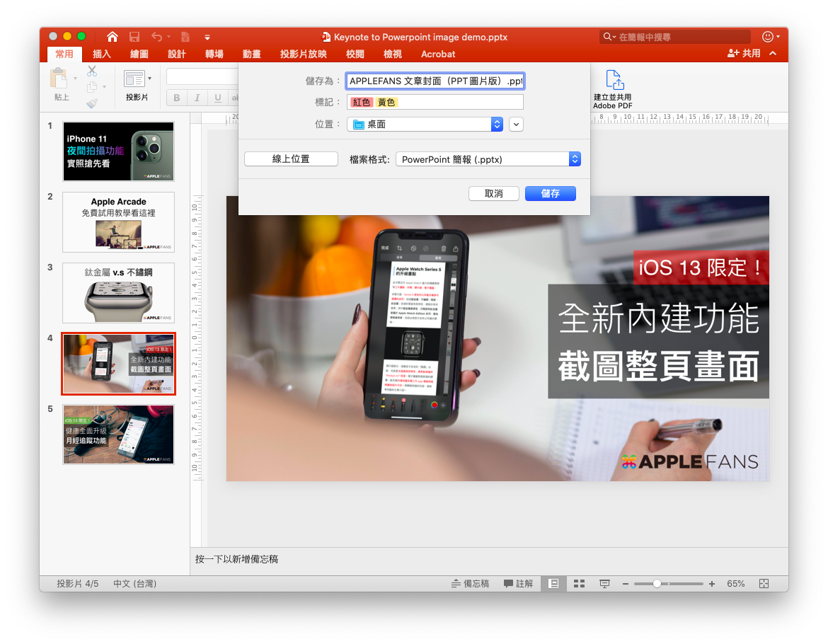The height and width of the screenshot is (644, 828).
Task: Open the 轉場 tab
Action: pyautogui.click(x=214, y=54)
